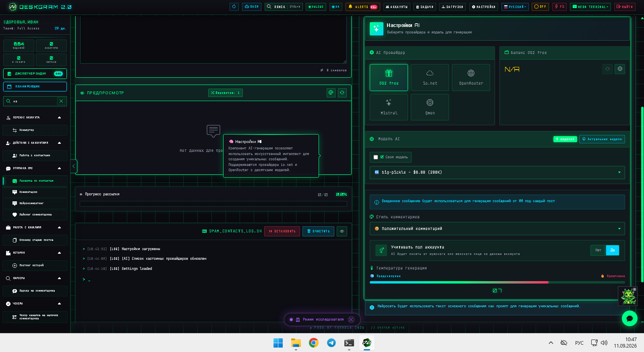Collapse the Работа с каналами section

pos(60,228)
